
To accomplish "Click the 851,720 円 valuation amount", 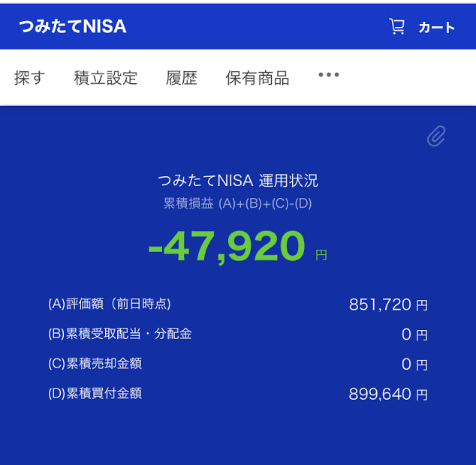I will coord(388,304).
